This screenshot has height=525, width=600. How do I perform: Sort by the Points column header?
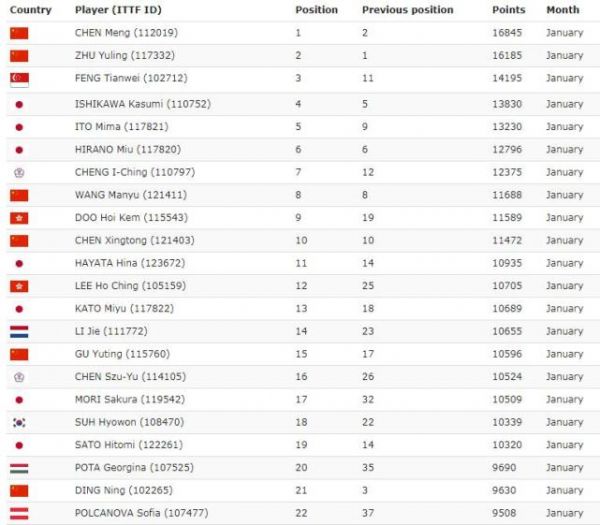tap(509, 10)
